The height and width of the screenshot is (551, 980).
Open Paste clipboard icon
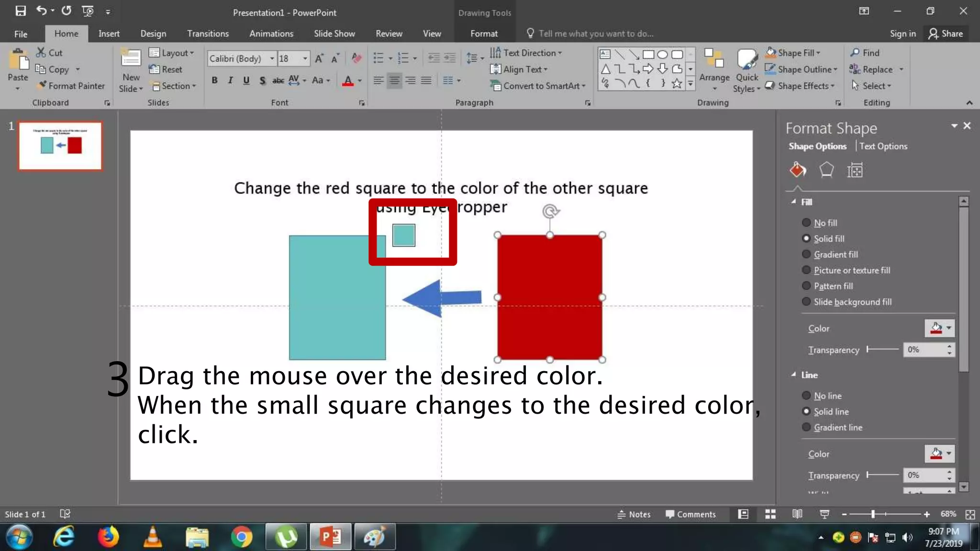click(x=18, y=60)
